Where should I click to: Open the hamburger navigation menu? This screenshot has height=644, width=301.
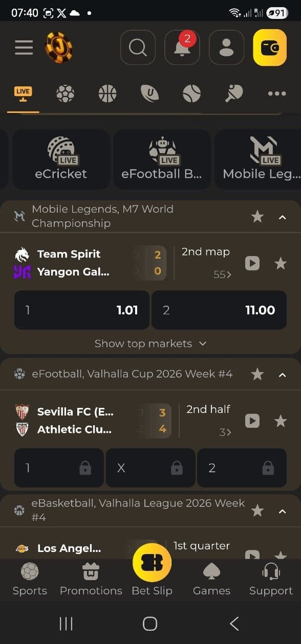[24, 47]
